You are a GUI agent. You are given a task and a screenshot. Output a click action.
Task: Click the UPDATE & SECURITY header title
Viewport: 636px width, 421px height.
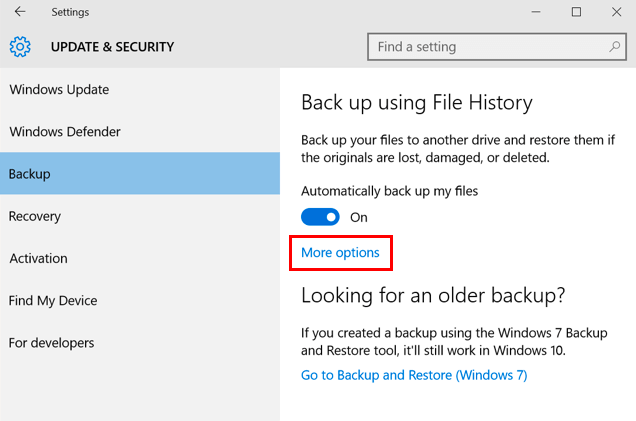pyautogui.click(x=112, y=47)
